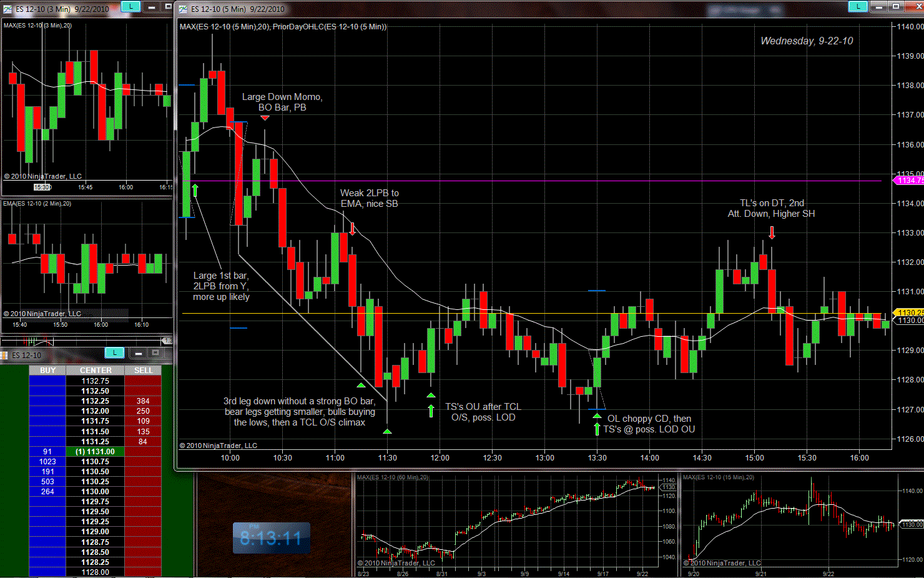Click the 5 Min chart window icon
This screenshot has width=924, height=578.
tap(183, 9)
